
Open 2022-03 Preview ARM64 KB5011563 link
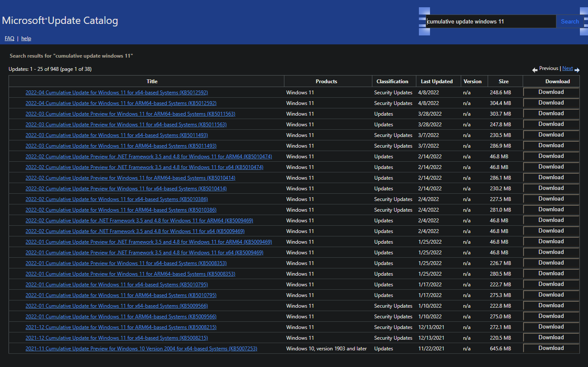pyautogui.click(x=130, y=114)
